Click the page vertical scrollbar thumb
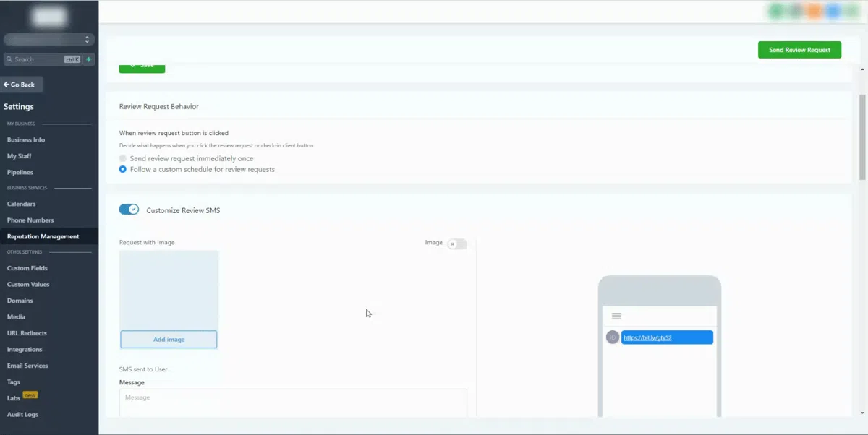Image resolution: width=868 pixels, height=435 pixels. (x=862, y=137)
